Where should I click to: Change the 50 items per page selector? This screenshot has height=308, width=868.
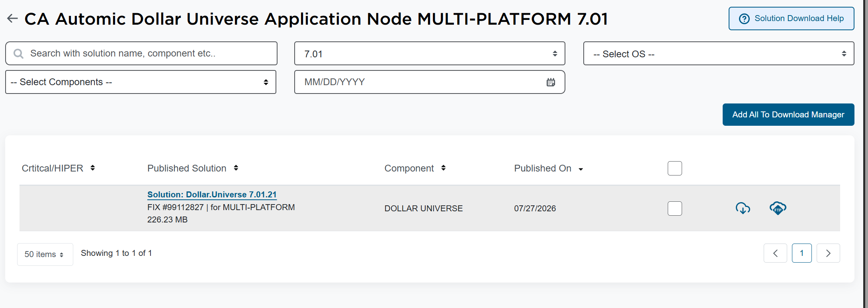[x=45, y=254]
